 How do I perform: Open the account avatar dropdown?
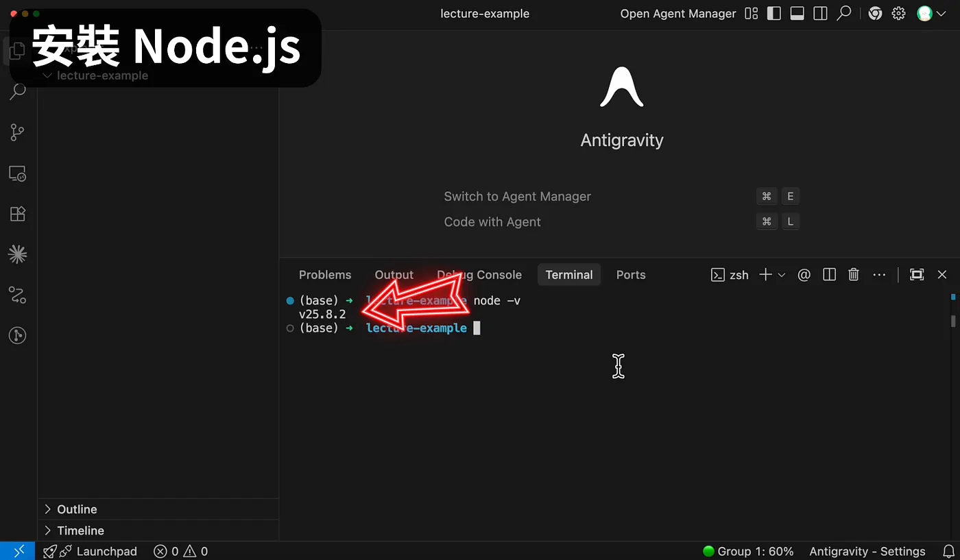930,14
